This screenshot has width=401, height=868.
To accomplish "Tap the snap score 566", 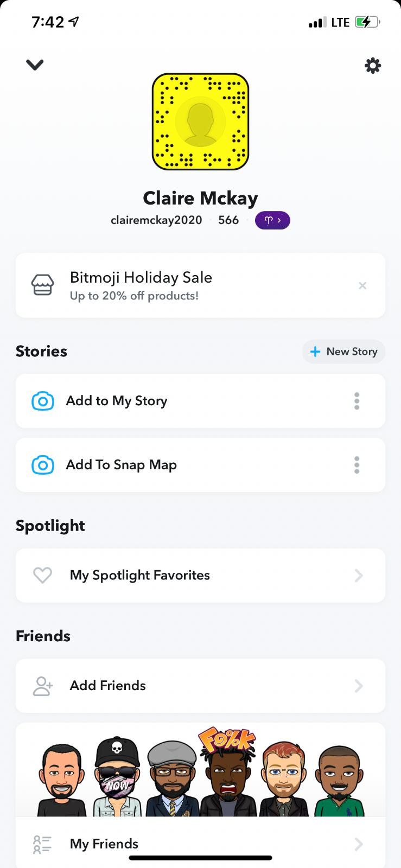I will pos(228,220).
